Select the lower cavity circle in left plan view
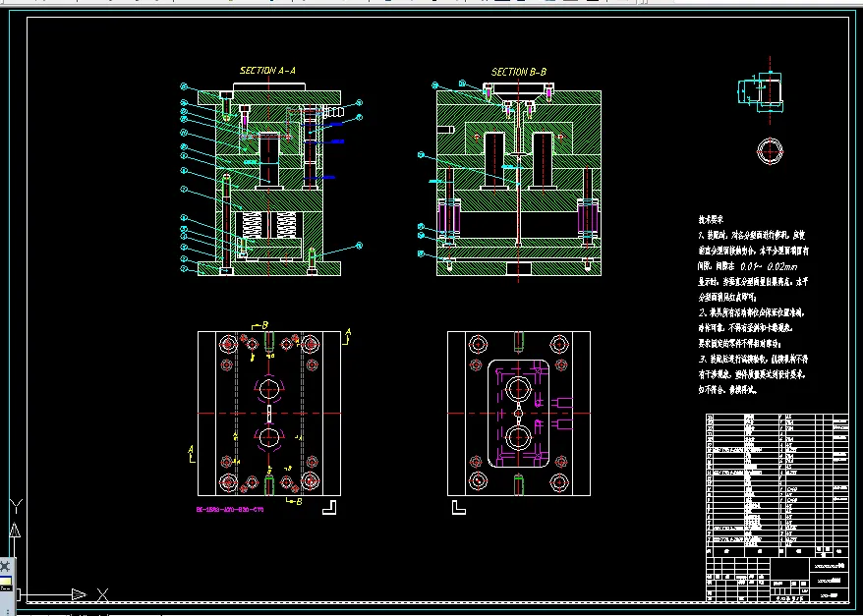 (269, 438)
